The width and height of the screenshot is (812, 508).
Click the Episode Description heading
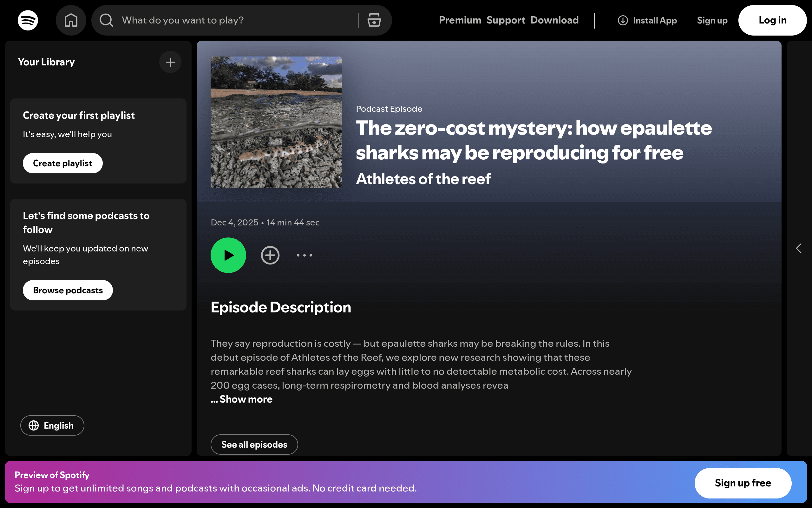(281, 307)
